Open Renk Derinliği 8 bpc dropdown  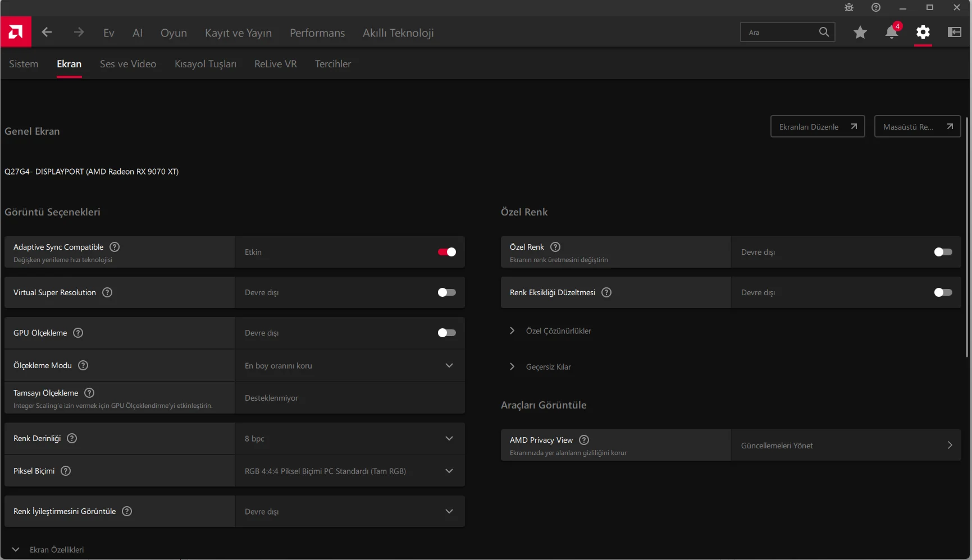(x=350, y=438)
